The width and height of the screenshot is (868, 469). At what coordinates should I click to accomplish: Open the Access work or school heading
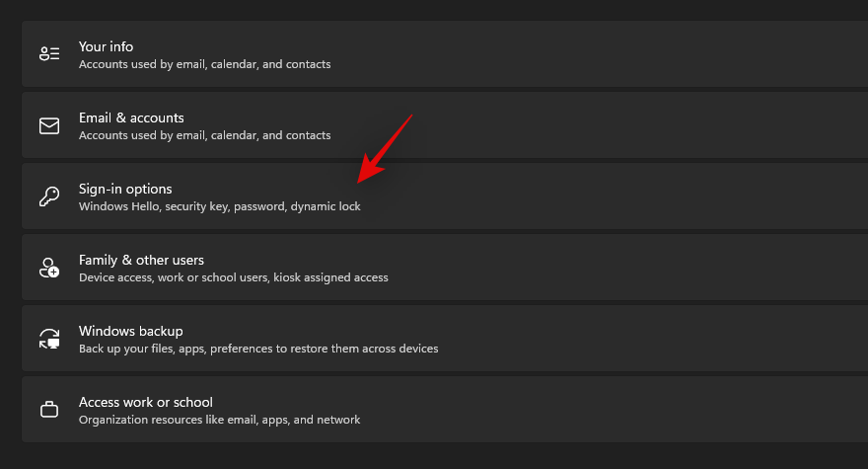click(x=146, y=402)
